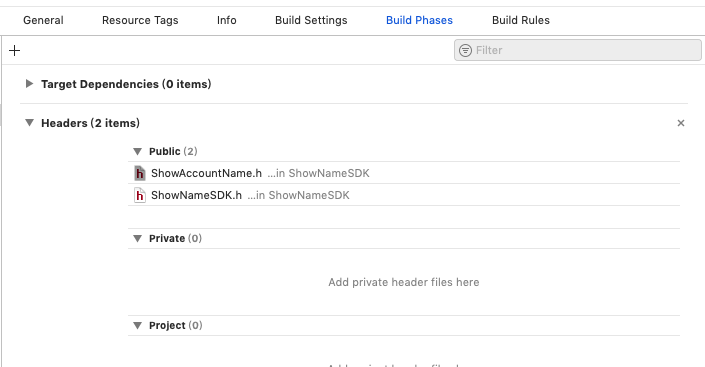Switch to the General tab

(43, 20)
